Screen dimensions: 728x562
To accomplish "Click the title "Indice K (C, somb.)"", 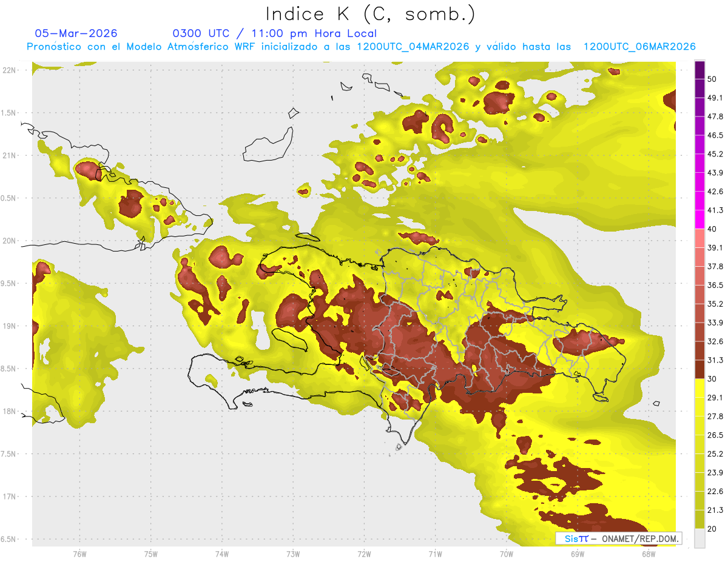I will pos(371,14).
